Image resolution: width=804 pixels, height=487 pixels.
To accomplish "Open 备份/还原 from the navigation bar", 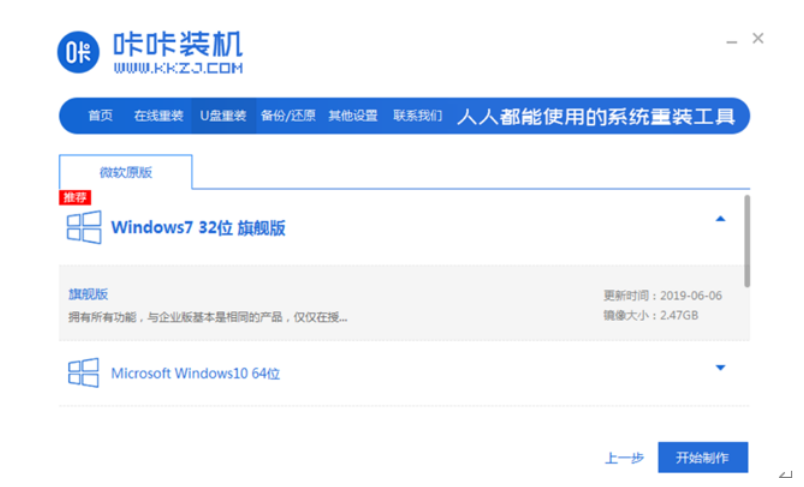I will point(288,116).
